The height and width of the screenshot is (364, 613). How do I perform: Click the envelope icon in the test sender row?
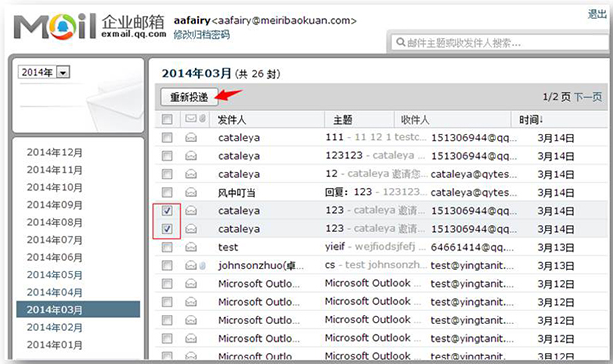pyautogui.click(x=191, y=247)
